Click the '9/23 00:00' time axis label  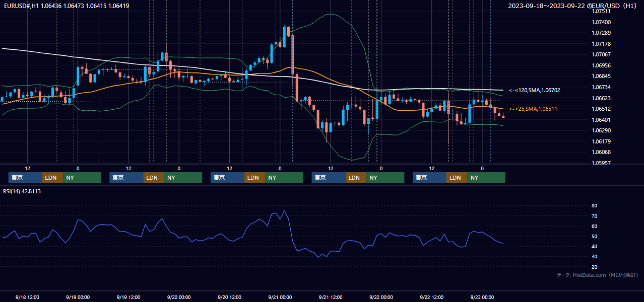pos(482,297)
